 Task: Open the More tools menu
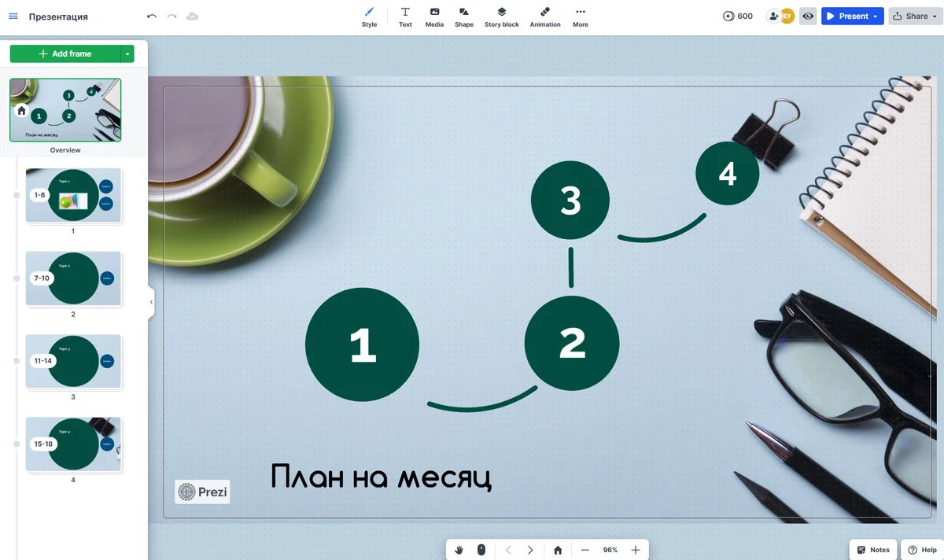click(x=581, y=17)
